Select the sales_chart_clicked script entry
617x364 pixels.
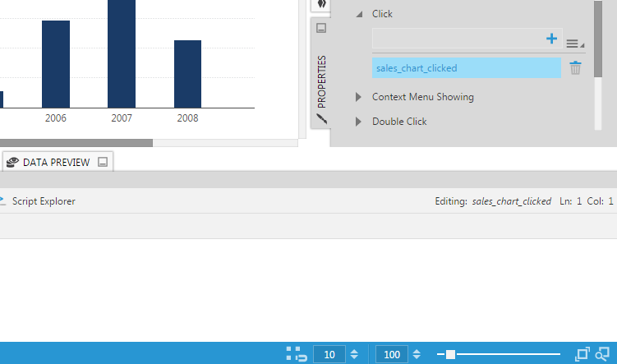tap(466, 68)
